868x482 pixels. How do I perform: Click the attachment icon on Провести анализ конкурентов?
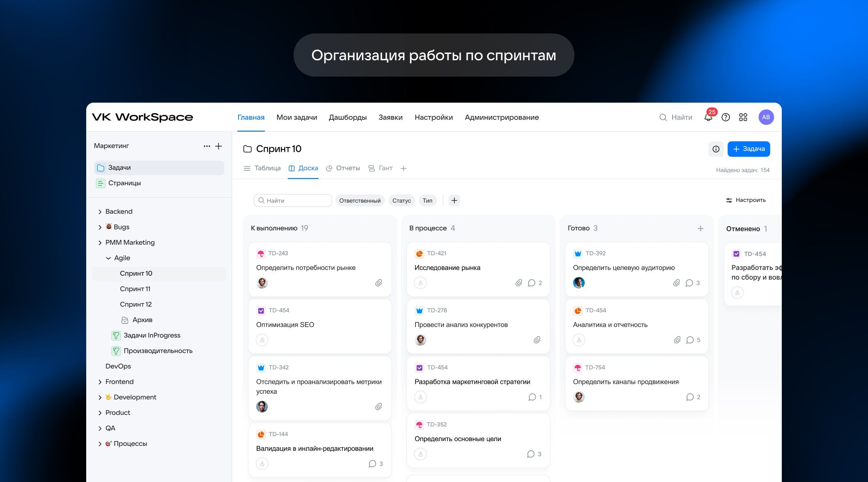click(537, 340)
